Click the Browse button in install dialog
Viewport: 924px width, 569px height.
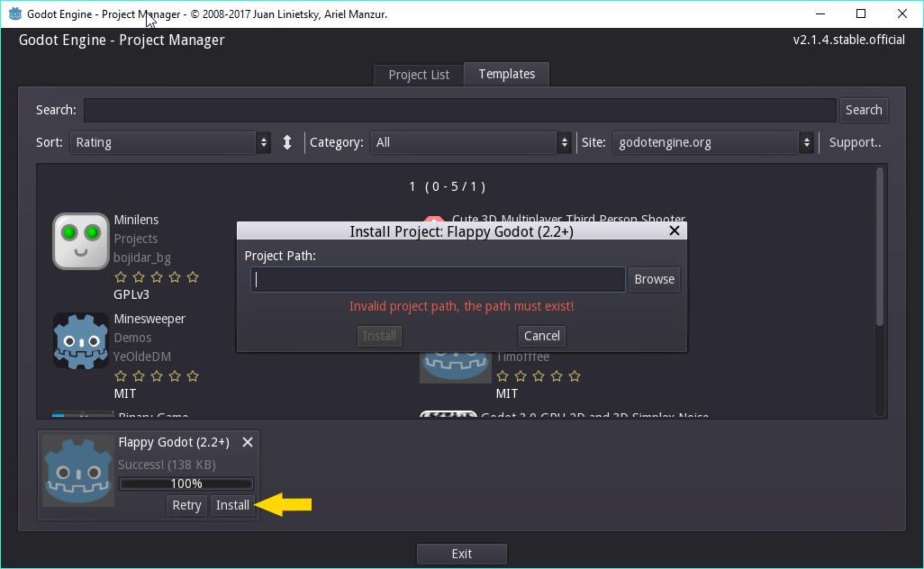pyautogui.click(x=654, y=279)
